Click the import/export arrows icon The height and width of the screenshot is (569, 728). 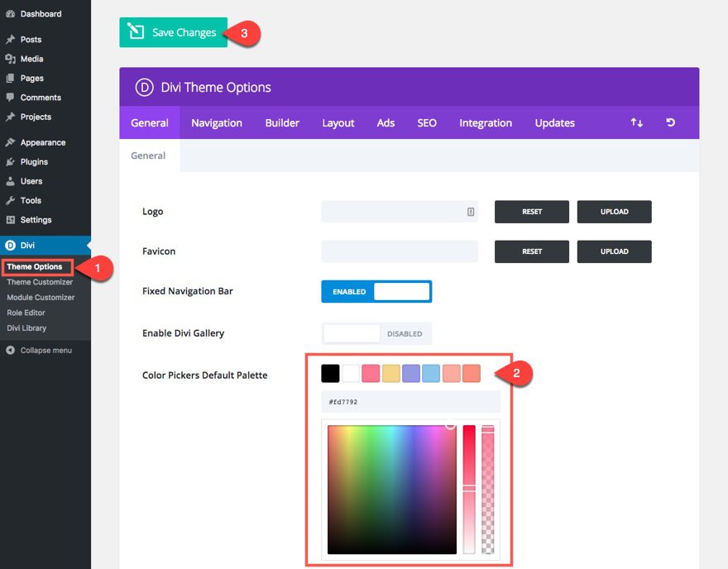coord(636,122)
